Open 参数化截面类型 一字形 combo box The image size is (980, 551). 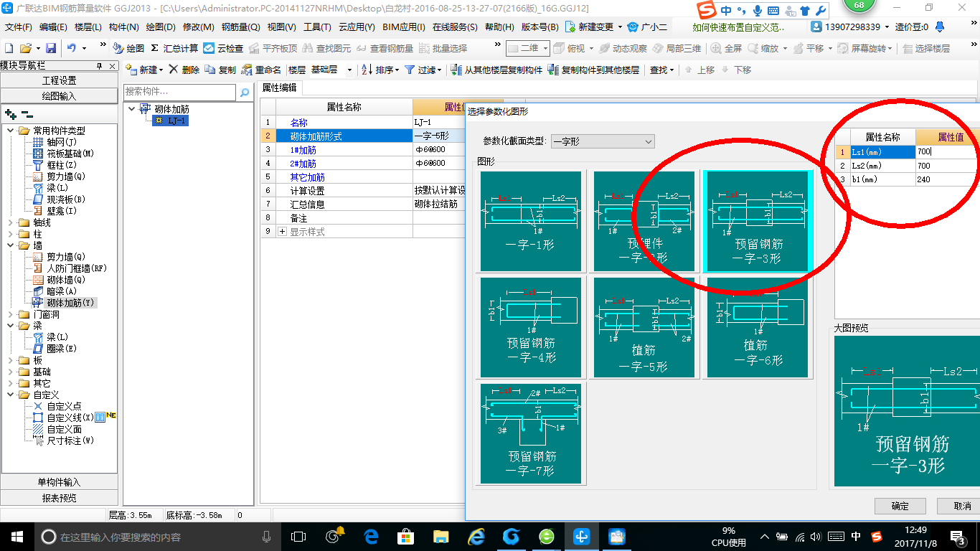click(603, 141)
